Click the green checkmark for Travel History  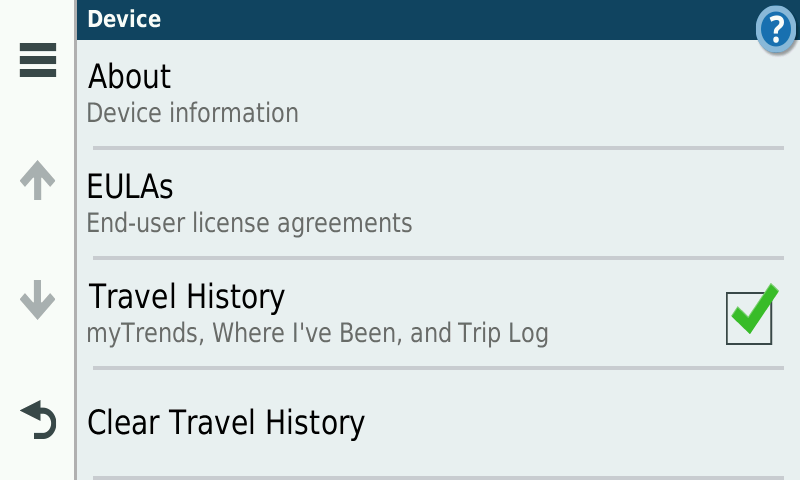(x=753, y=310)
